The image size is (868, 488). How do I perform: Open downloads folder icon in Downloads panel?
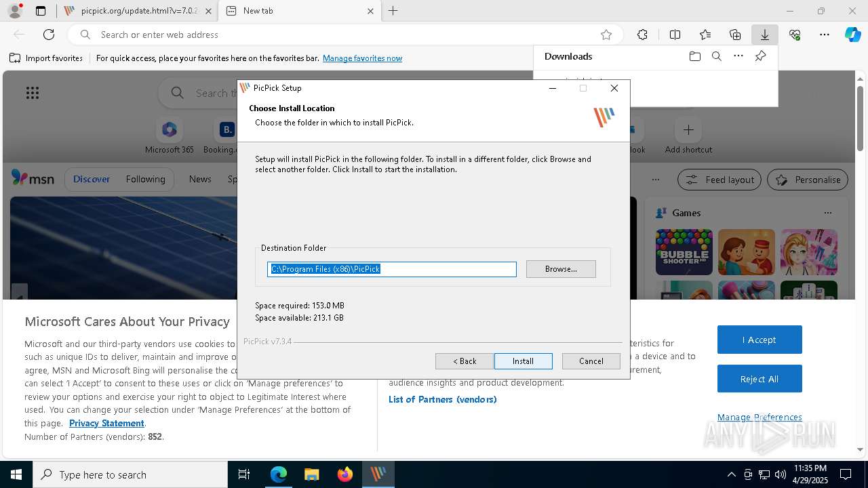694,56
